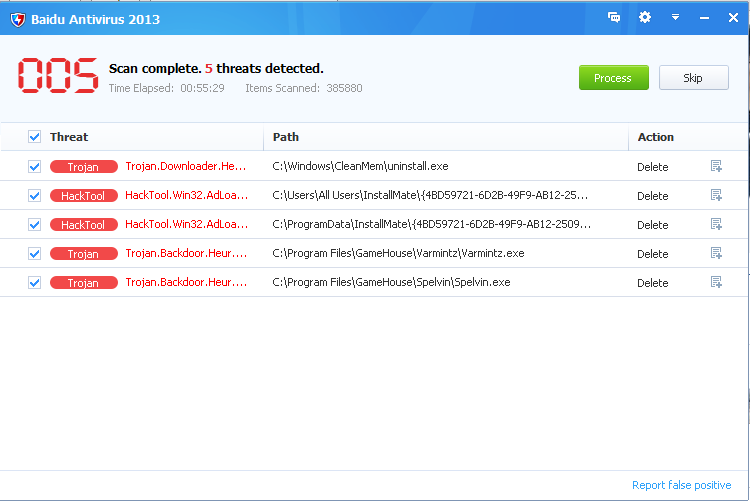750x501 pixels.
Task: Uncheck the uninstall.exe Trojan.Downloader row checkbox
Action: click(x=34, y=167)
